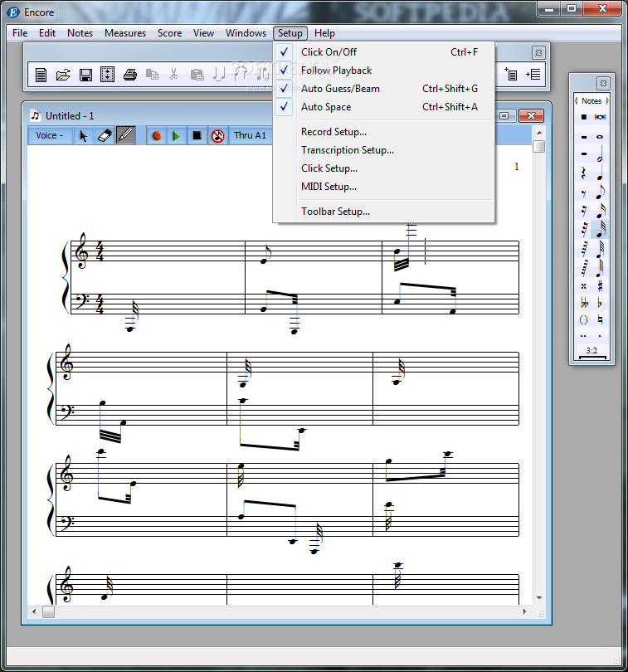Click the vertical scrollbar down arrow
Screen dimensions: 628x672
tap(539, 598)
